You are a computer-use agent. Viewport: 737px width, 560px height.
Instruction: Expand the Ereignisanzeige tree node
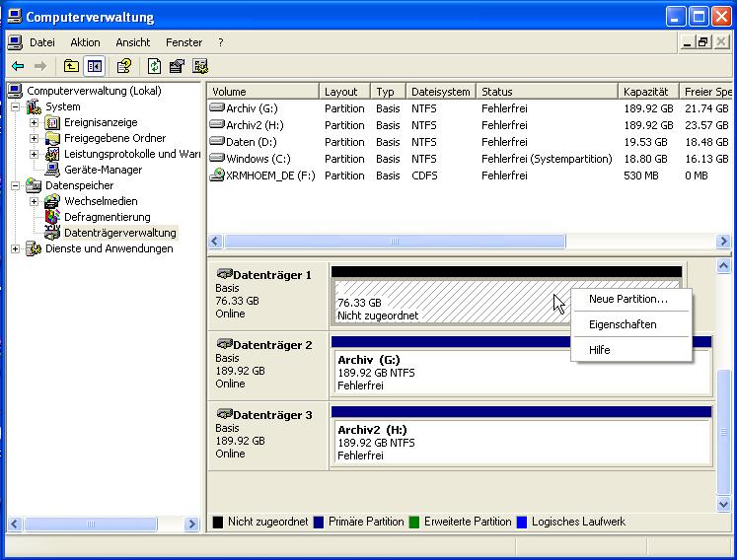coord(35,122)
